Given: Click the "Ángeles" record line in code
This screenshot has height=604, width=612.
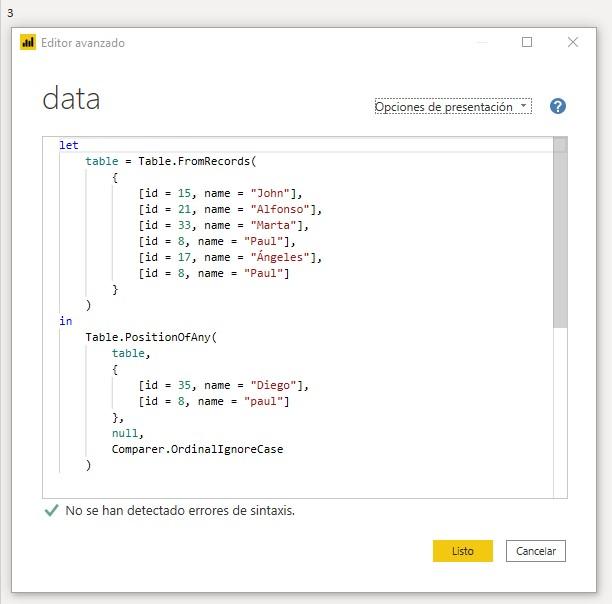Looking at the screenshot, I should pos(230,257).
